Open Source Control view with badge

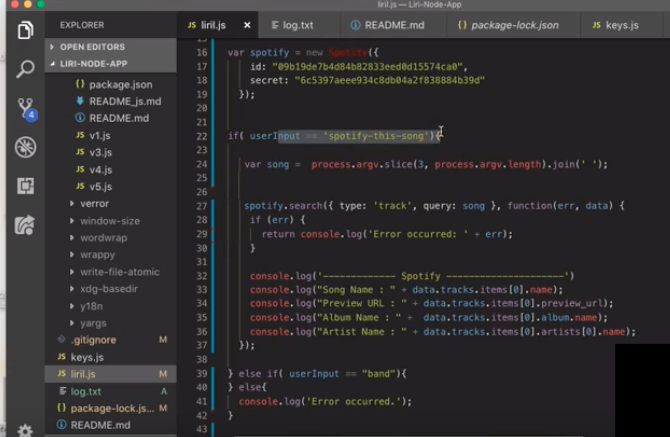tap(25, 108)
